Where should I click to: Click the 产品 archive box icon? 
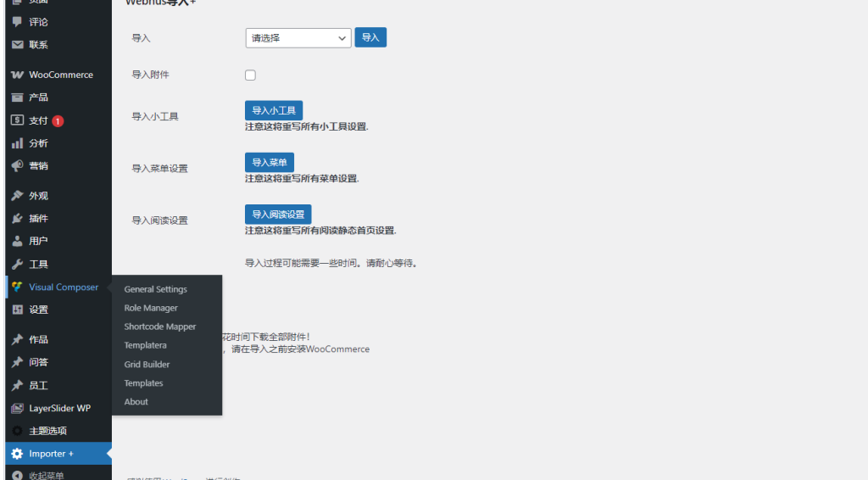point(17,98)
